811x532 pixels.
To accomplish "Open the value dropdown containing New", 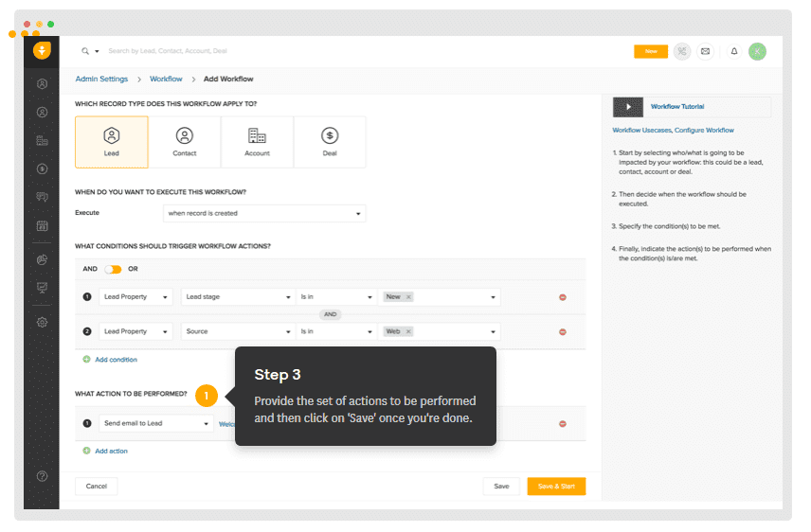I will (x=439, y=297).
